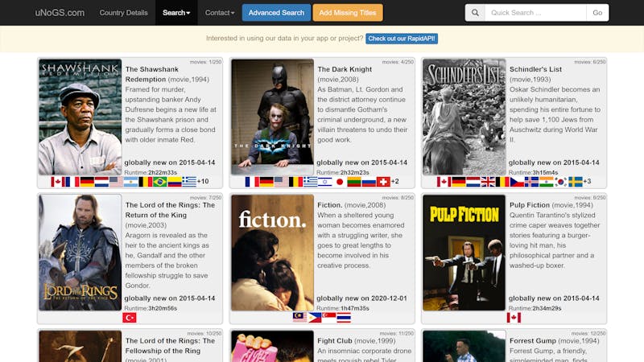Screen dimensions: 644x362
Task: Open the Pulp Fiction poster
Action: click(464, 253)
